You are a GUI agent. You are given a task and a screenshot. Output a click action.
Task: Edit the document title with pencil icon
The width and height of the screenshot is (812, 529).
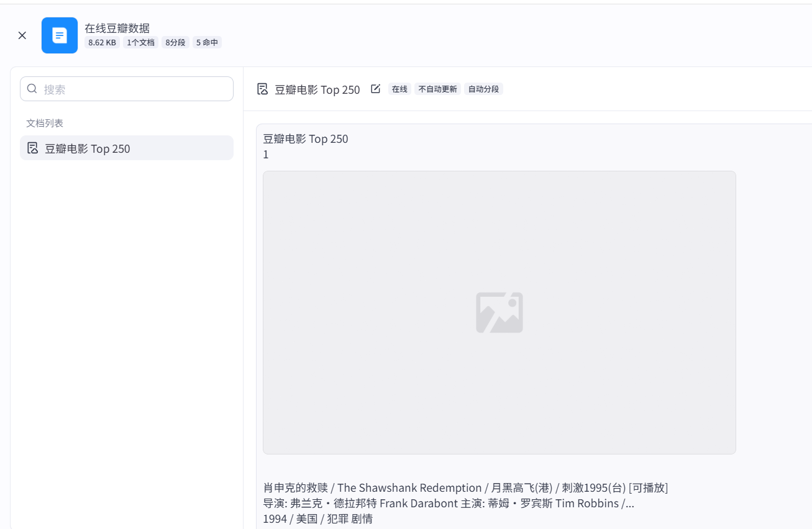375,89
